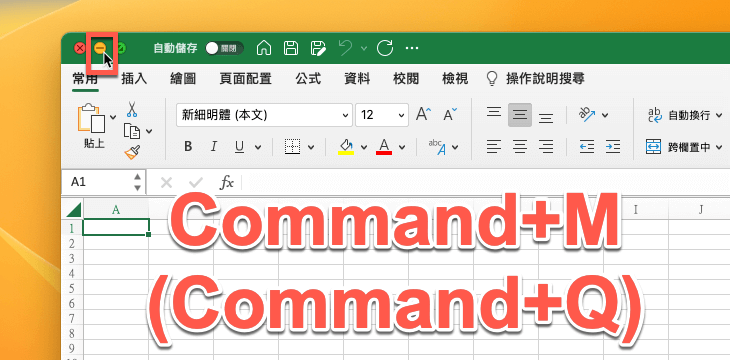This screenshot has height=360, width=731.
Task: Open the 頁面配置 tab
Action: 245,79
